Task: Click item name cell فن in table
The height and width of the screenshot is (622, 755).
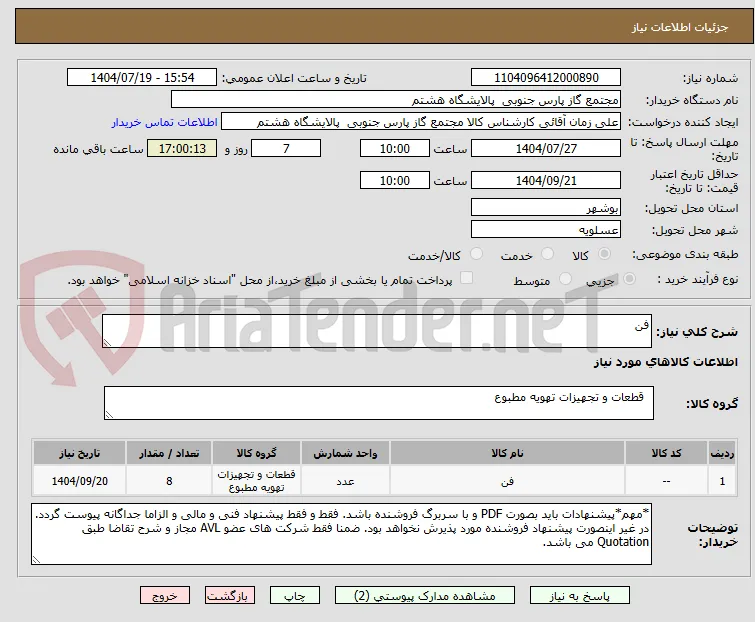Action: coord(508,481)
